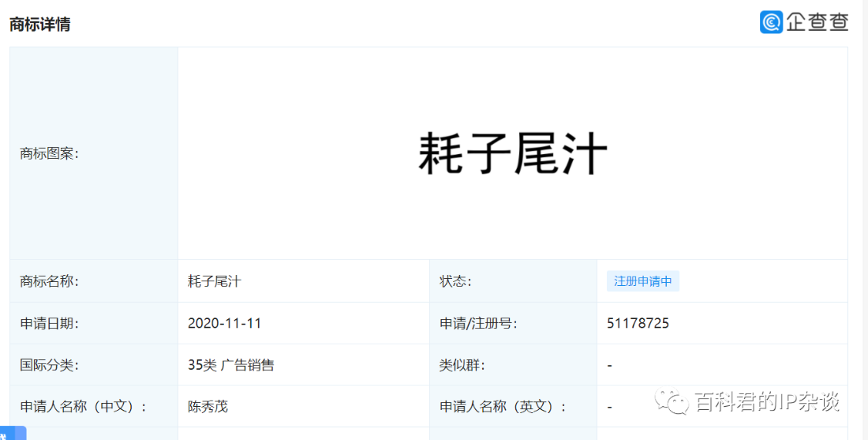Select registration number 51178725
This screenshot has height=440, width=868.
[638, 323]
